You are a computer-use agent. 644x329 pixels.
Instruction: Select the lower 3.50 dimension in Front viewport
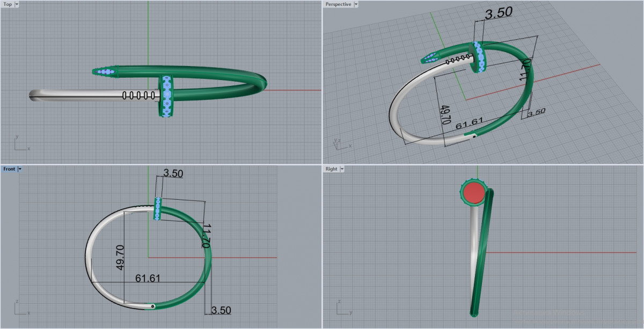(x=221, y=310)
